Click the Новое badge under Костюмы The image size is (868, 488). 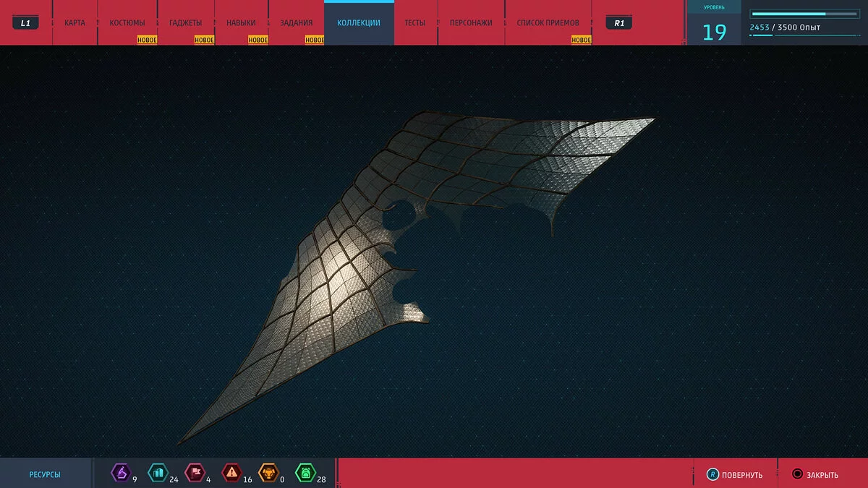(x=148, y=40)
